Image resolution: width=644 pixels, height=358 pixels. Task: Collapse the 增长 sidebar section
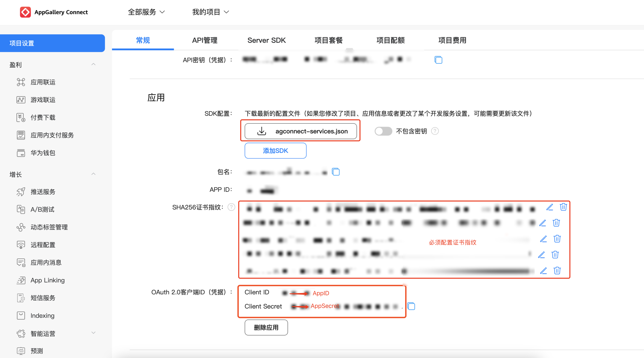pos(94,174)
